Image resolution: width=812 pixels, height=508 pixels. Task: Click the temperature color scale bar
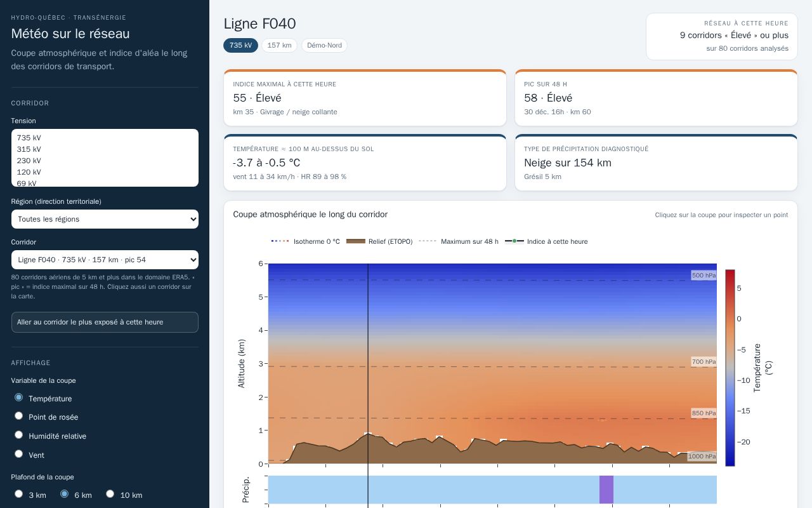point(730,368)
